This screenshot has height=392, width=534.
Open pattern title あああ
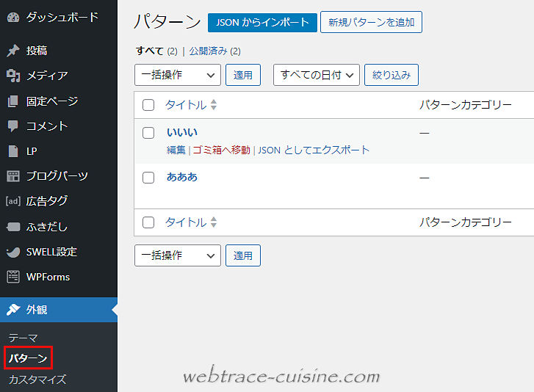coord(182,177)
